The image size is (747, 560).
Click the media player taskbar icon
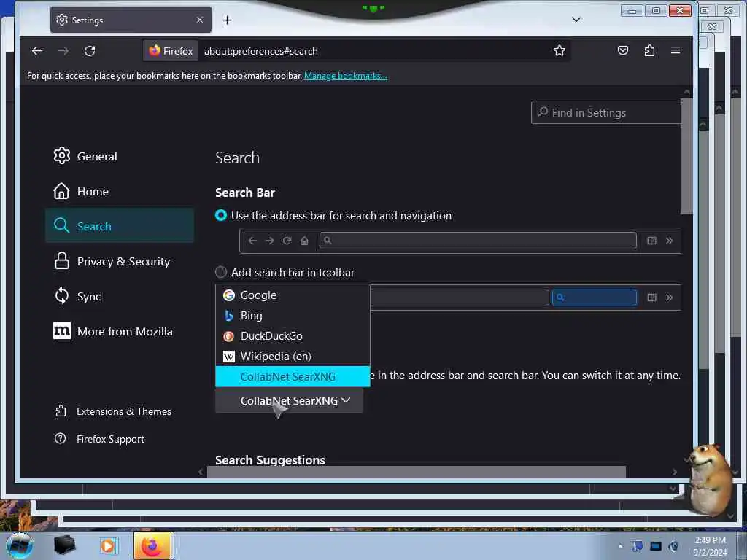108,546
